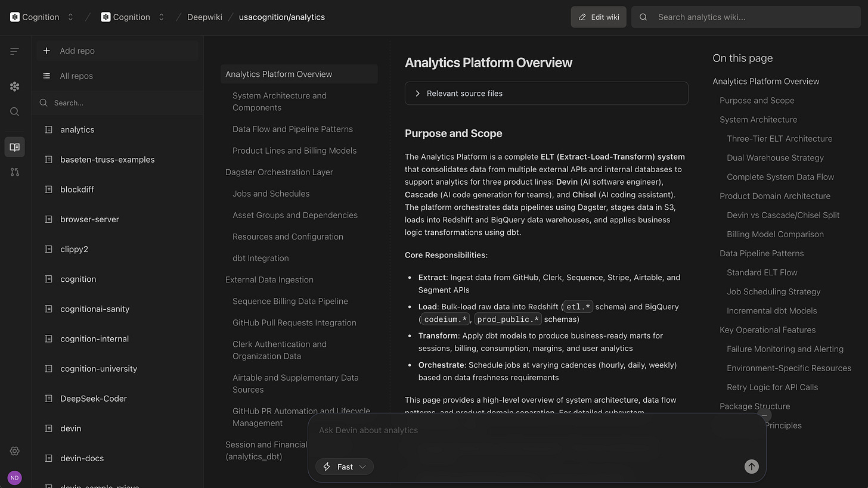868x488 pixels.
Task: Click Deepwiki in the breadcrumb
Action: point(204,17)
